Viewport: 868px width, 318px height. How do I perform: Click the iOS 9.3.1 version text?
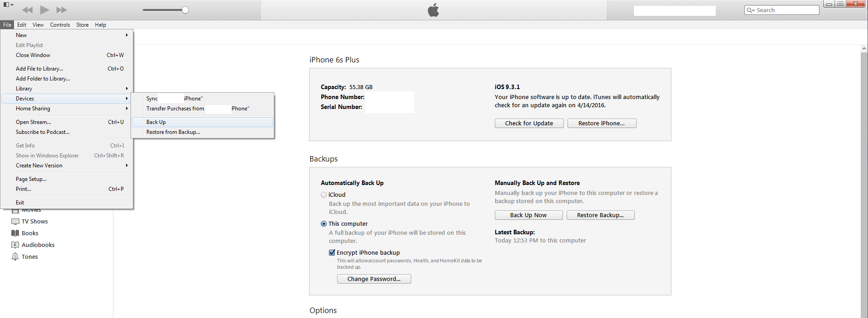click(x=507, y=87)
